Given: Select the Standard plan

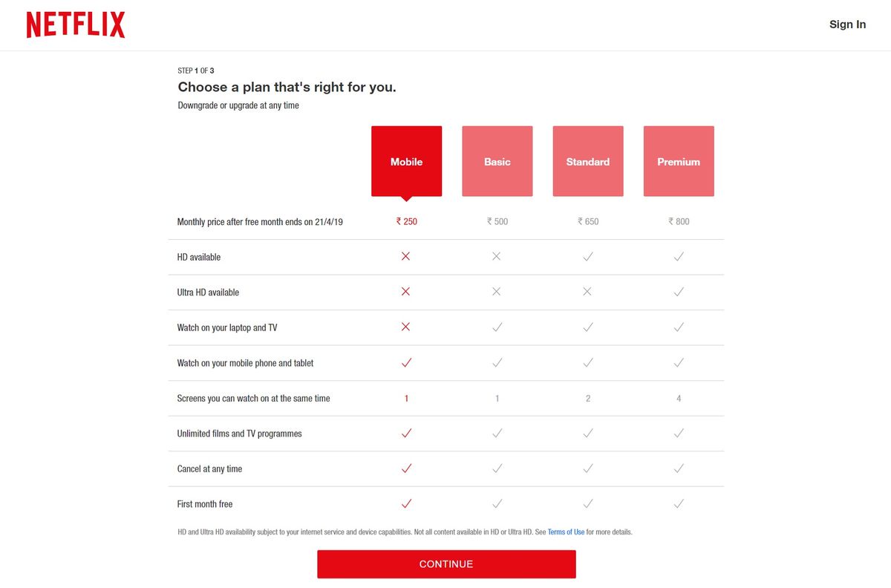Looking at the screenshot, I should tap(587, 161).
